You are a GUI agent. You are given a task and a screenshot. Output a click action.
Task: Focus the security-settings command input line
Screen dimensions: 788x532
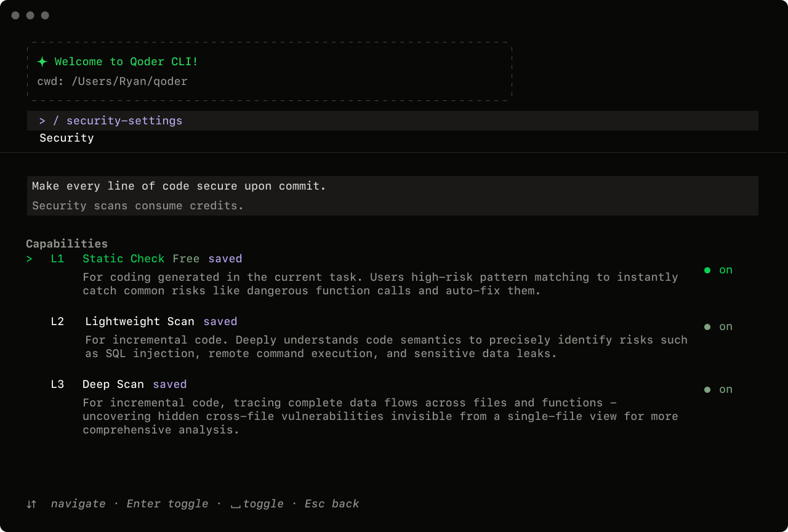pos(393,121)
